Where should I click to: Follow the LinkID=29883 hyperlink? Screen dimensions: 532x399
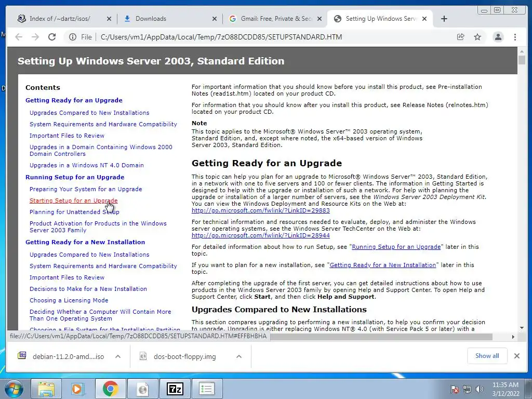pyautogui.click(x=261, y=210)
